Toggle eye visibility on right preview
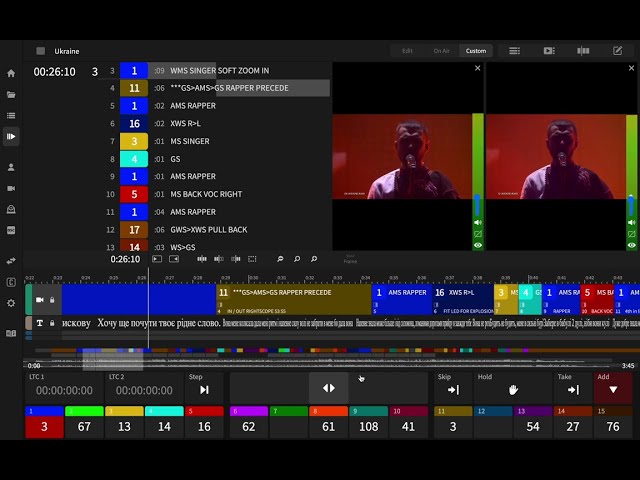The image size is (640, 480). click(x=631, y=245)
